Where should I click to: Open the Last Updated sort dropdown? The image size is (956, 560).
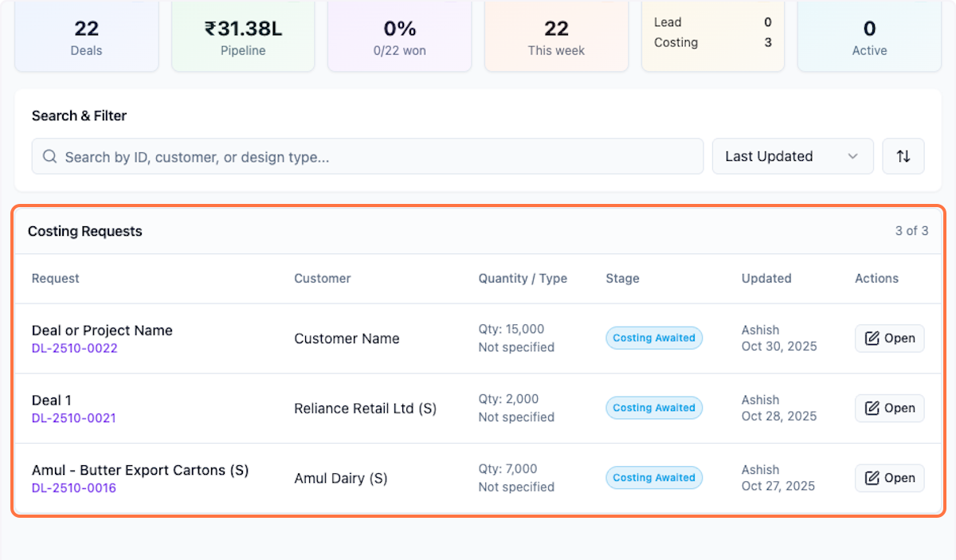click(792, 156)
